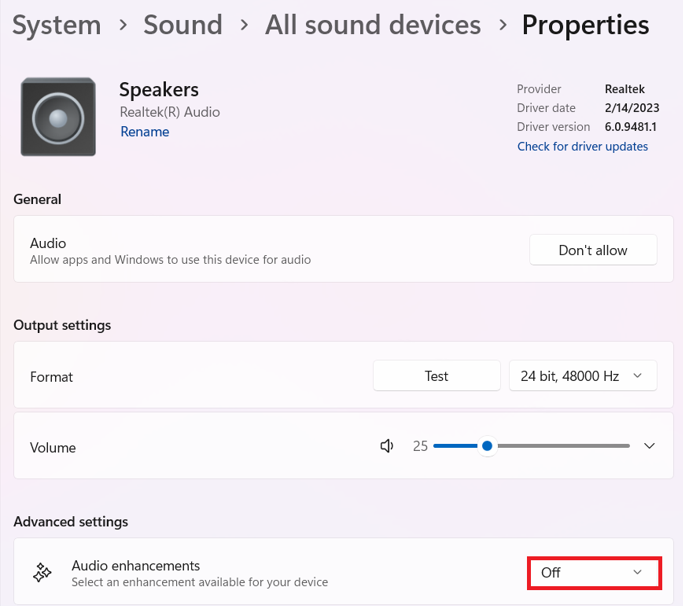
Task: Click the Audio enhancements sparkle icon
Action: tap(43, 573)
